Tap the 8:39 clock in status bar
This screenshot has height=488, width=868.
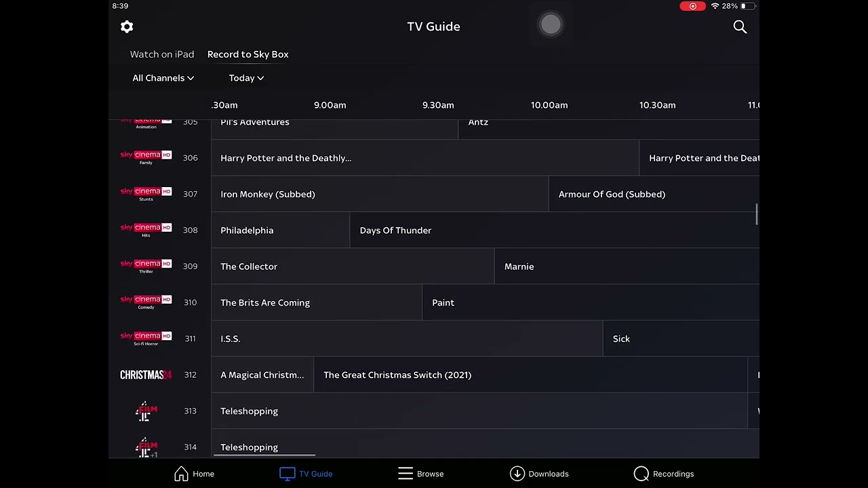tap(120, 6)
